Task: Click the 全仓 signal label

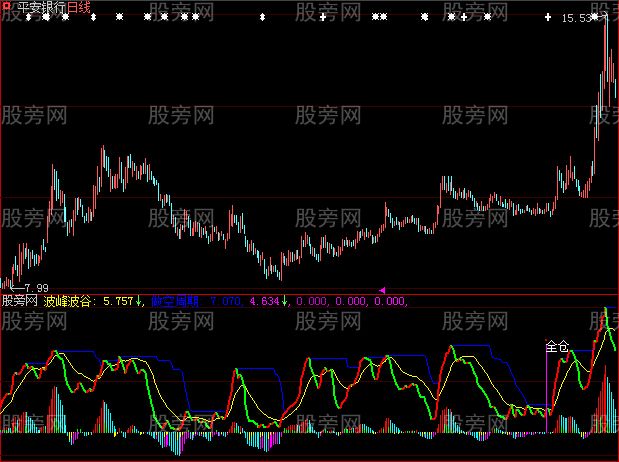Action: (x=557, y=347)
